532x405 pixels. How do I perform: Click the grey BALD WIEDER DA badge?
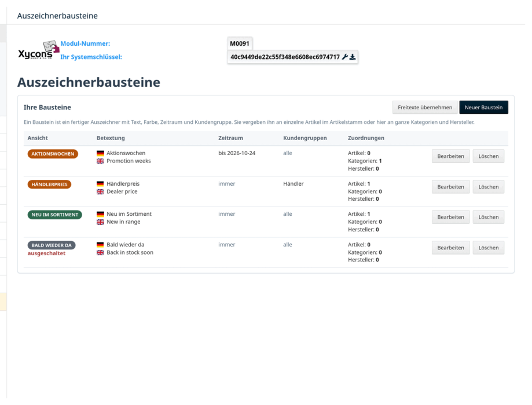[52, 245]
